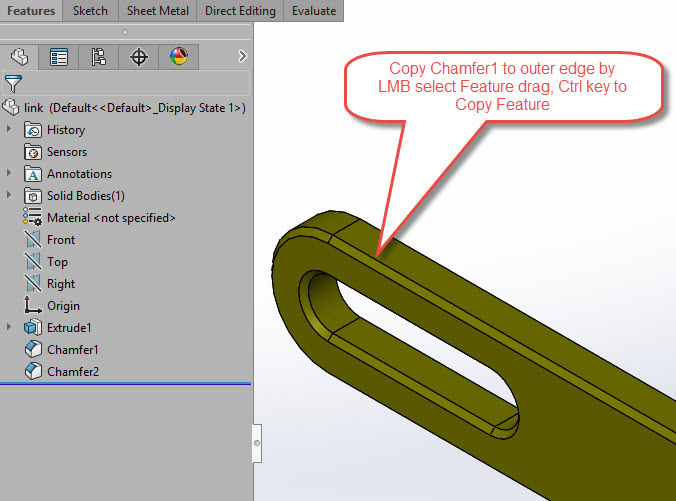Click the top panel split handle
This screenshot has width=676, height=501.
[125, 32]
